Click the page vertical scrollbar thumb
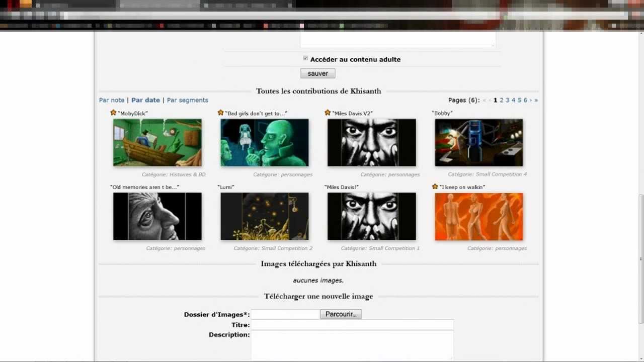The width and height of the screenshot is (644, 362). point(641,259)
